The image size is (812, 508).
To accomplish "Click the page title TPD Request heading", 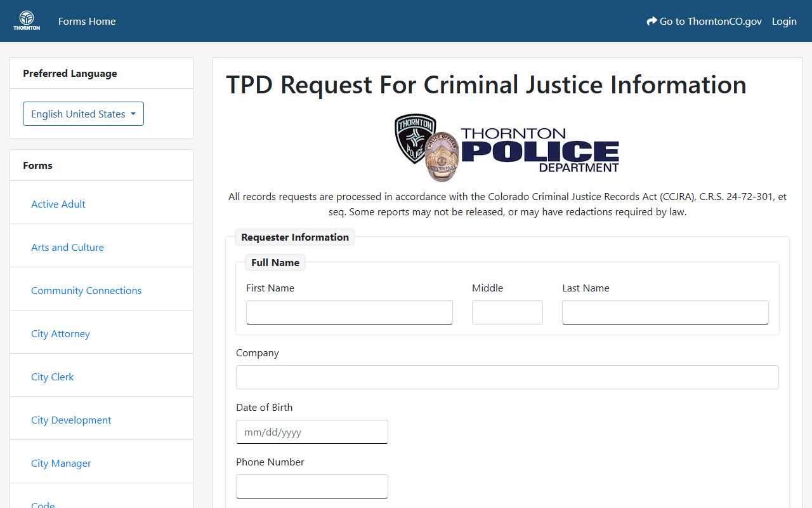I will tap(486, 84).
